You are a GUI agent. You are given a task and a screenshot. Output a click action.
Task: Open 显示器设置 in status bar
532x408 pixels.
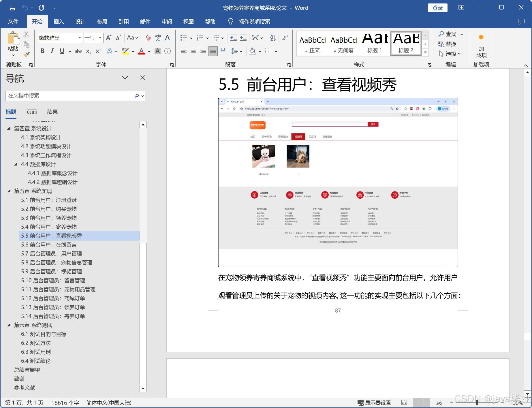pos(374,403)
